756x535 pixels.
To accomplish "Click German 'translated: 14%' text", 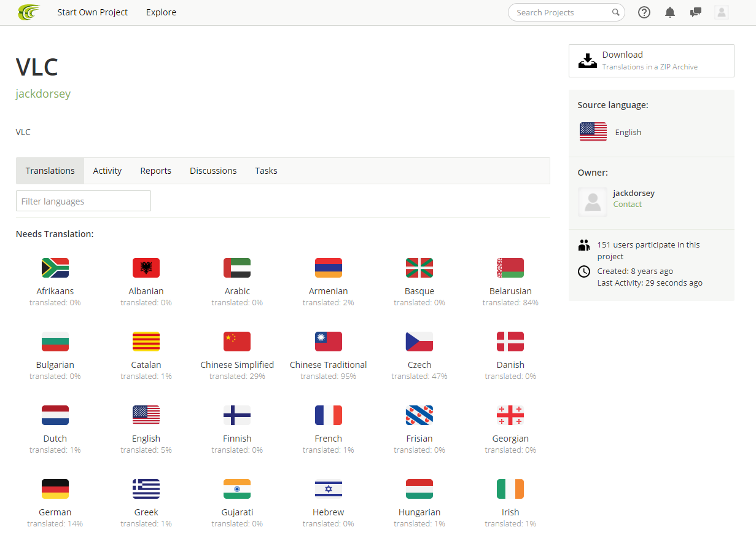I will 55,524.
